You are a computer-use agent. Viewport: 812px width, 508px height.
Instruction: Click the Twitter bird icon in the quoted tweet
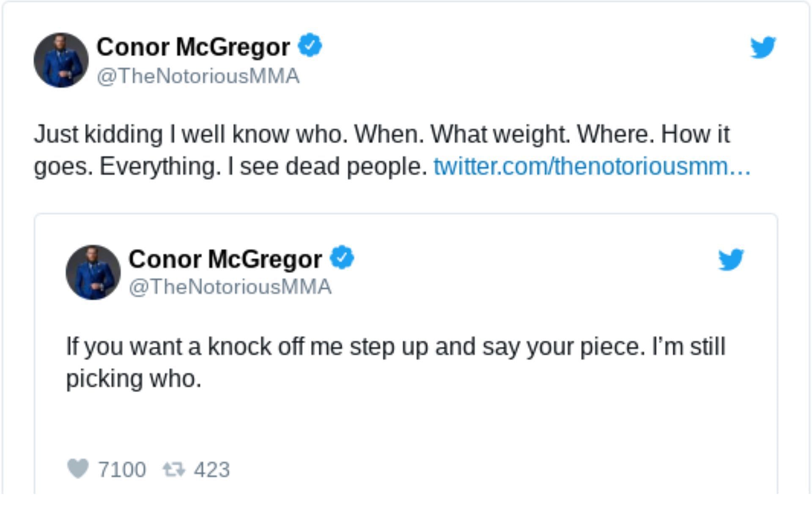731,259
